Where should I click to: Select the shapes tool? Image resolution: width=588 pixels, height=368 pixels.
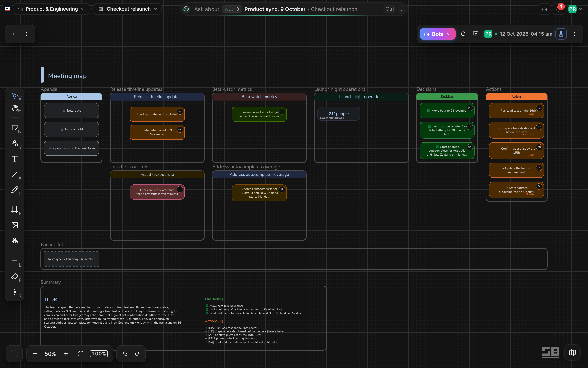tap(15, 143)
